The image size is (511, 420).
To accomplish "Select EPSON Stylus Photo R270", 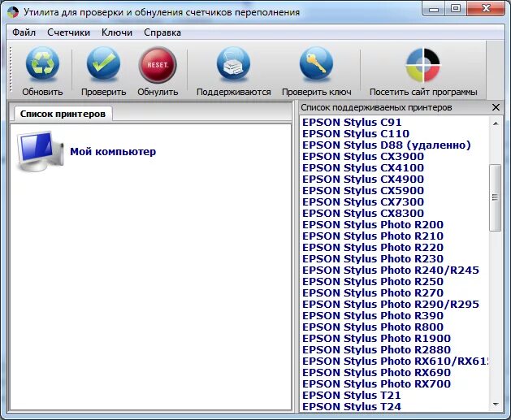I will (373, 293).
